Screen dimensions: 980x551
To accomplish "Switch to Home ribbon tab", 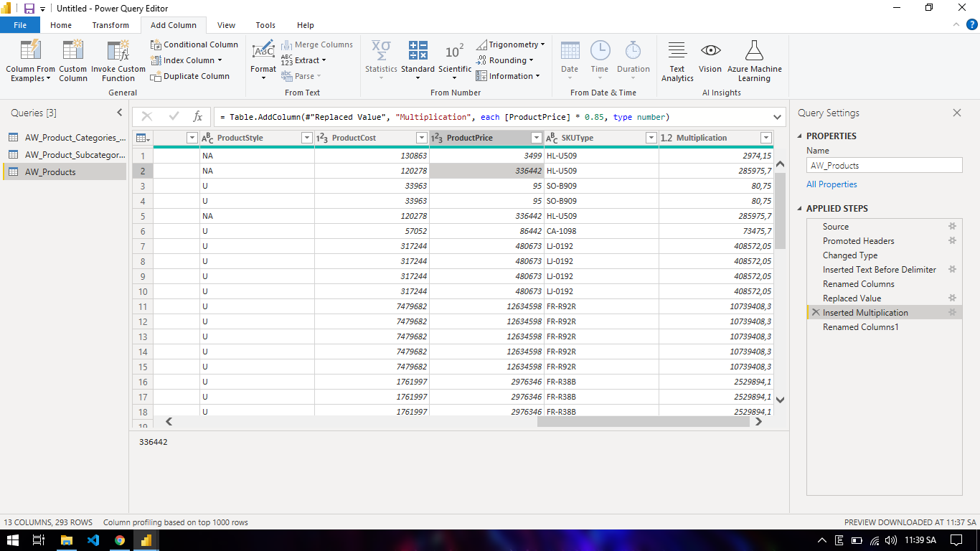I will point(61,25).
